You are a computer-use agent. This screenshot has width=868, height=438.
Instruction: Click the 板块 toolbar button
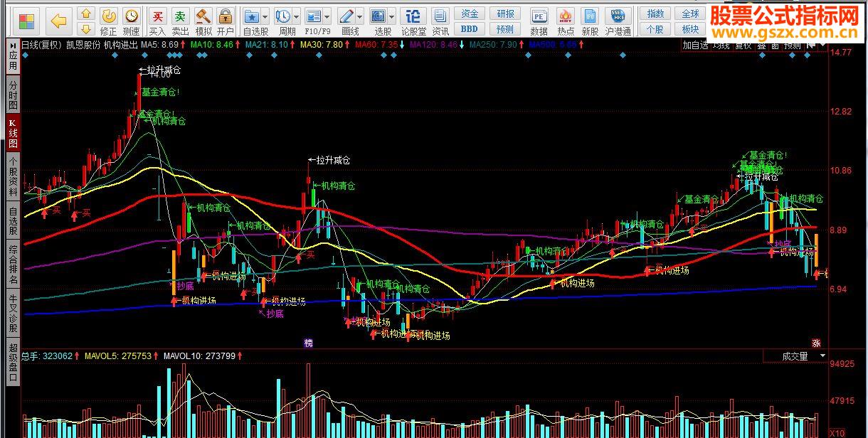point(690,29)
